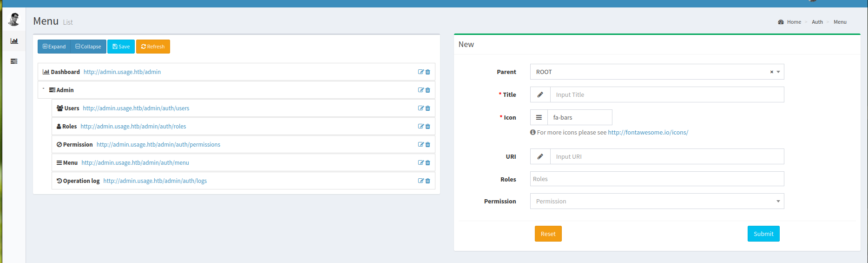Click edit icon for Roles row
868x263 pixels.
point(421,127)
